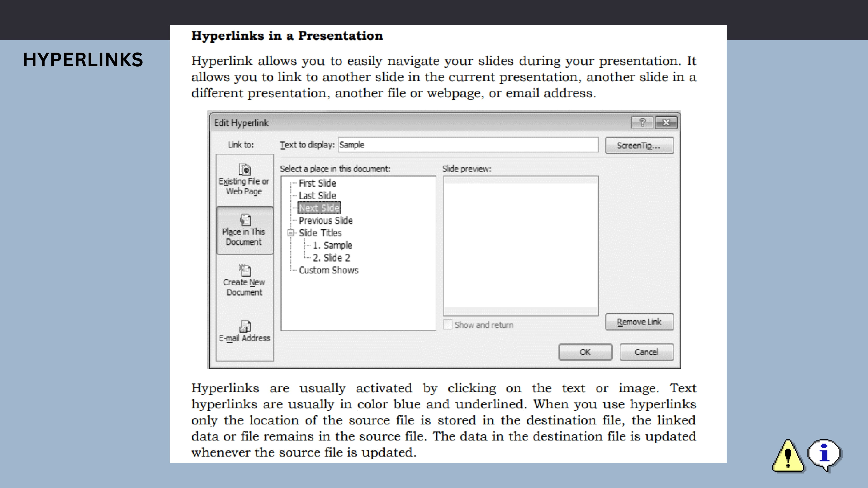The height and width of the screenshot is (488, 868).
Task: Select 2. Slide 2 in the tree
Action: (331, 258)
